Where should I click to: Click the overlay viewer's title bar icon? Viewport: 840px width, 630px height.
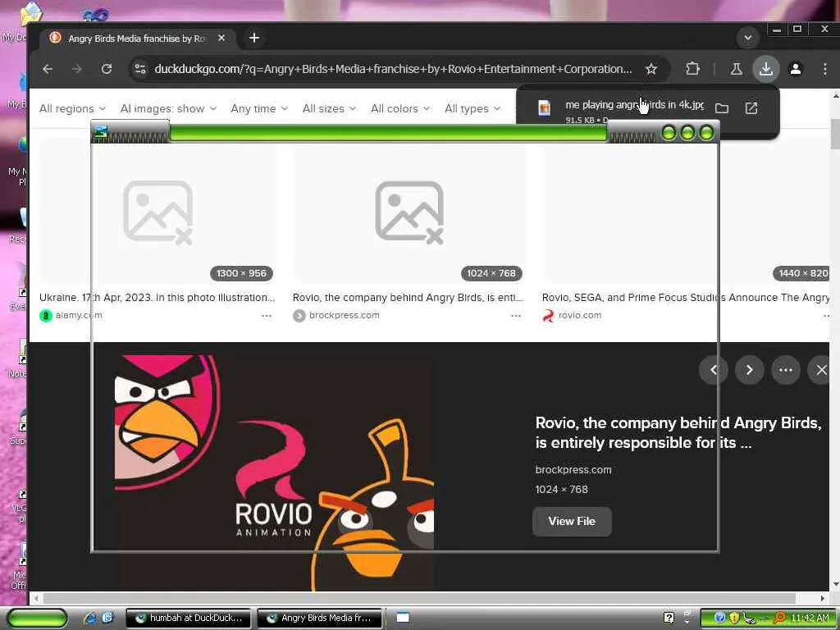pos(100,132)
